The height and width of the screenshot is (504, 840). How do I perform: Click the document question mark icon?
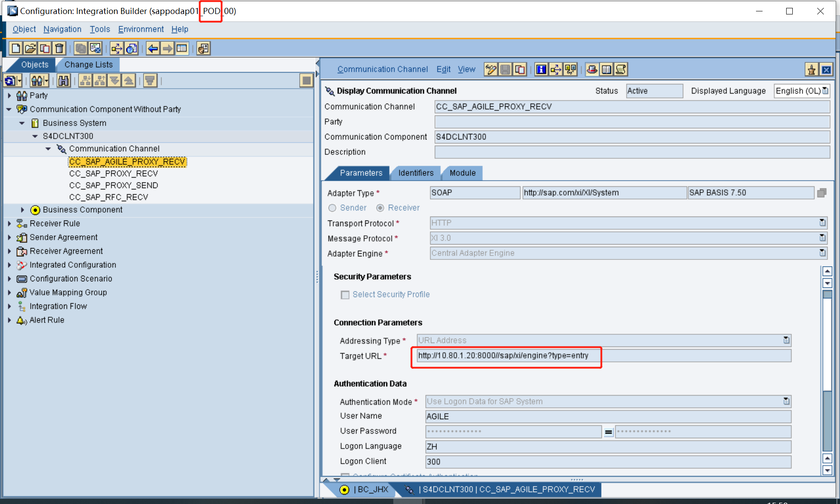(x=131, y=48)
